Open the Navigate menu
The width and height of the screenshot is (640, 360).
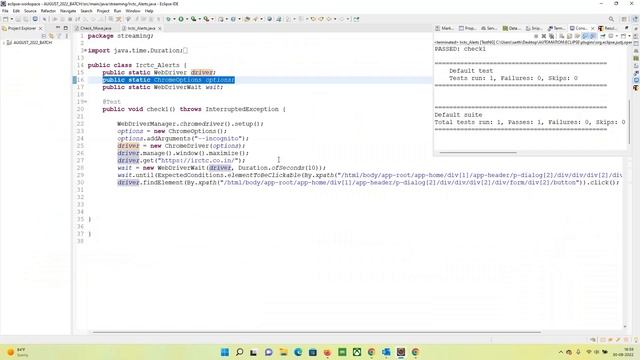pos(68,11)
